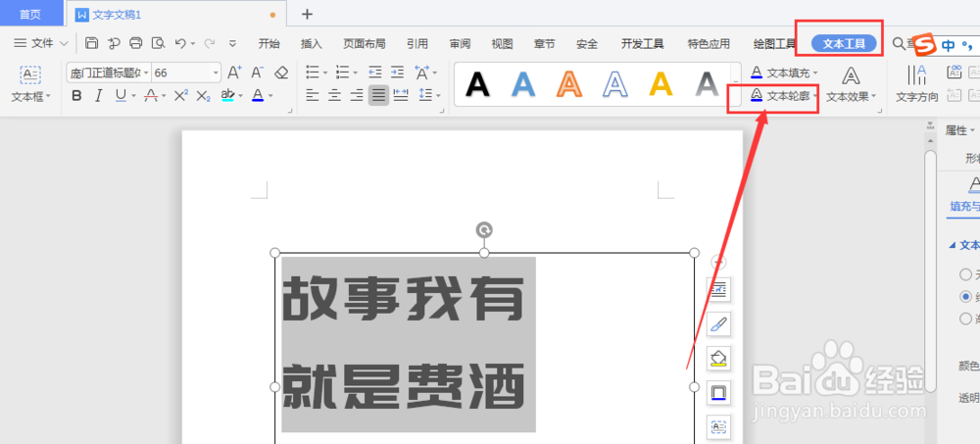
Task: Select the third gradient fill radio option
Action: click(x=965, y=319)
